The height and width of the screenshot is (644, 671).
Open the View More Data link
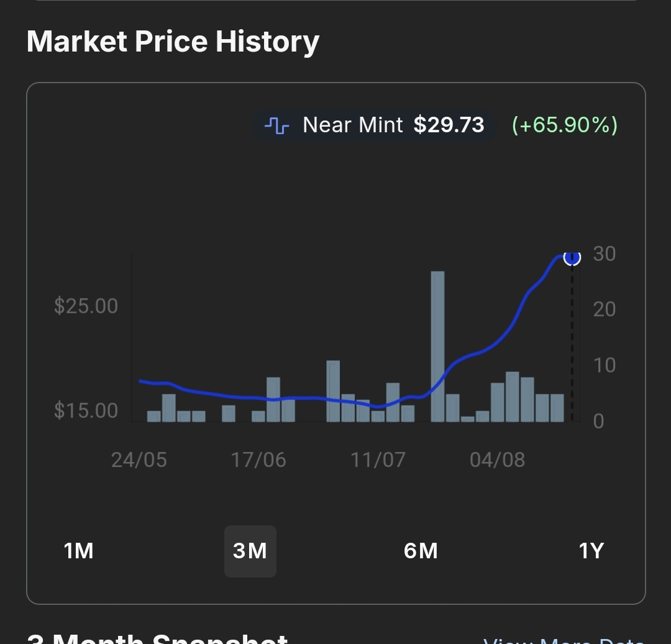pyautogui.click(x=563, y=640)
